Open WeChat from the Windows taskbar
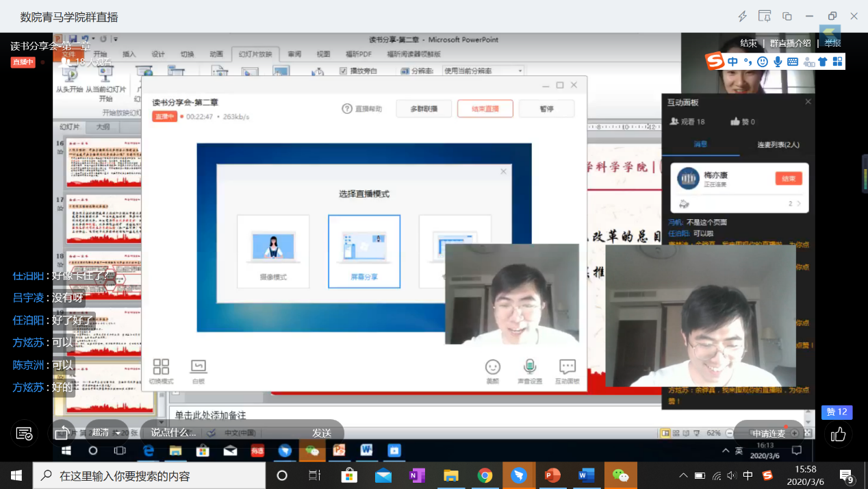868x489 pixels. pyautogui.click(x=620, y=475)
